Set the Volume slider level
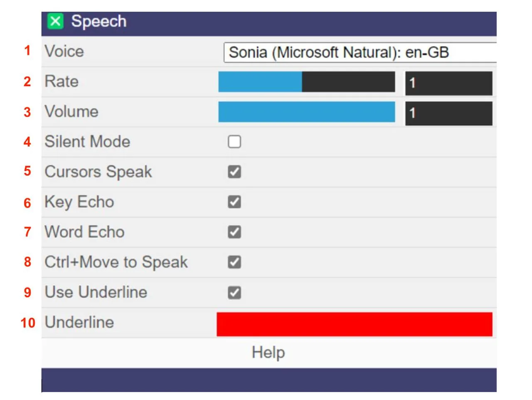The height and width of the screenshot is (400, 532). click(306, 112)
